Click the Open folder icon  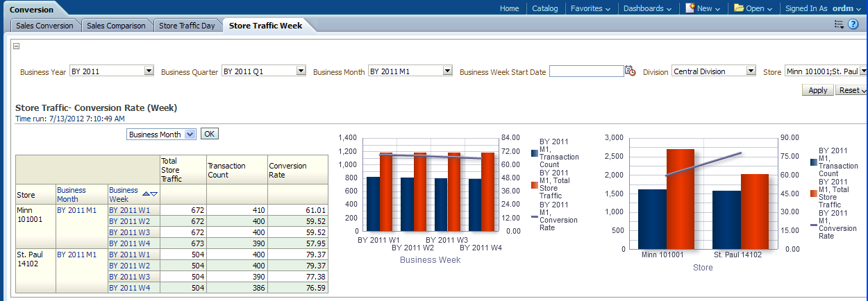(739, 8)
